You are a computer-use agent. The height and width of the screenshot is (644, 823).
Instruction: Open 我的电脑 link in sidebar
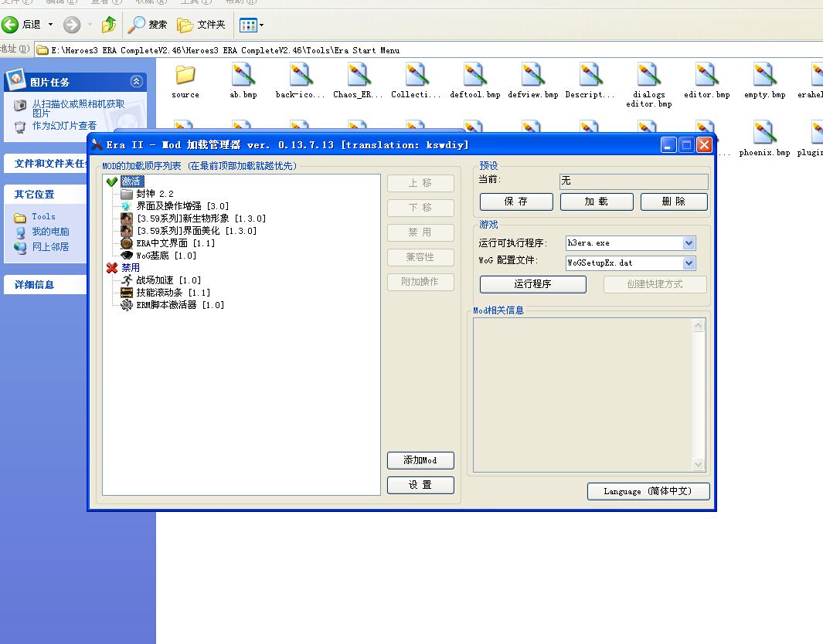50,232
